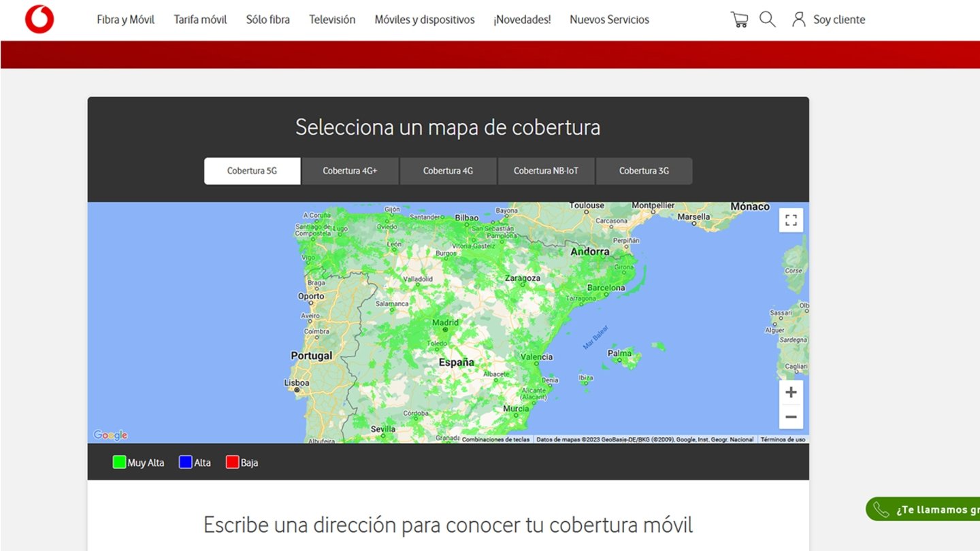Screen dimensions: 980x551
Task: Toggle fullscreen view of the map
Action: [791, 220]
